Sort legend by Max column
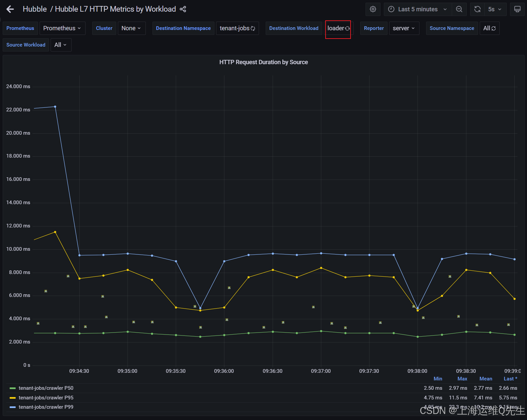Image resolution: width=527 pixels, height=420 pixels. (x=462, y=379)
